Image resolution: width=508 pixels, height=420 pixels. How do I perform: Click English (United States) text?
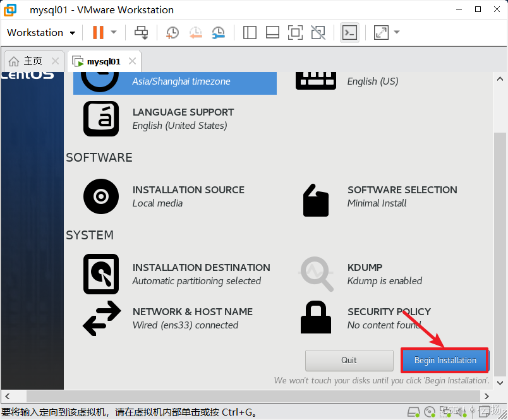[x=180, y=125]
